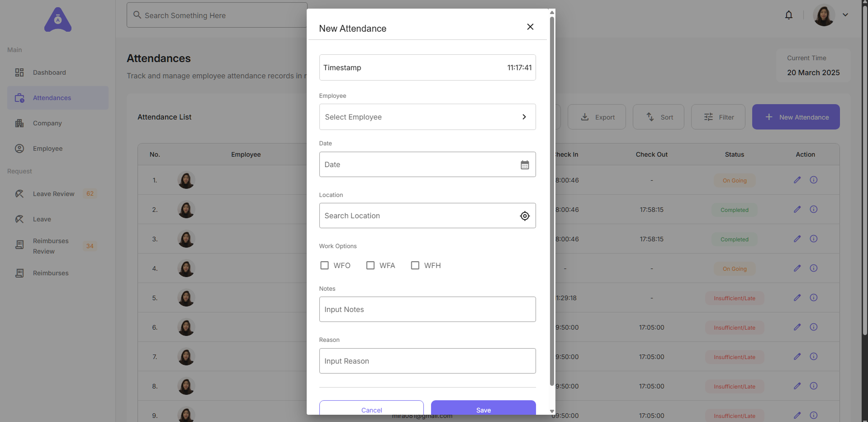Open Reimburses Review in the sidebar
The width and height of the screenshot is (868, 422).
coord(58,246)
